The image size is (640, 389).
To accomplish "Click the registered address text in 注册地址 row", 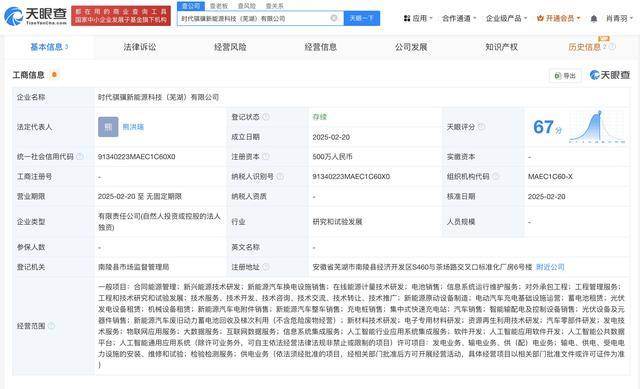I will coord(422,267).
